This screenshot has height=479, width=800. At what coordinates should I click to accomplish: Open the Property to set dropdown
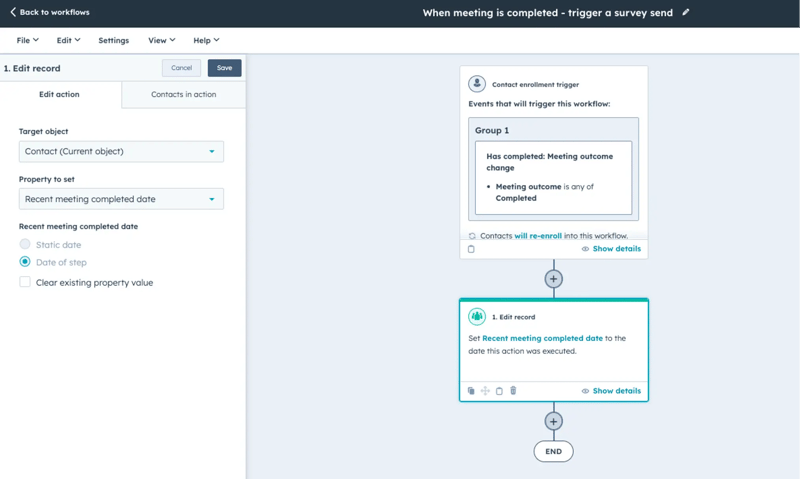[x=121, y=199]
